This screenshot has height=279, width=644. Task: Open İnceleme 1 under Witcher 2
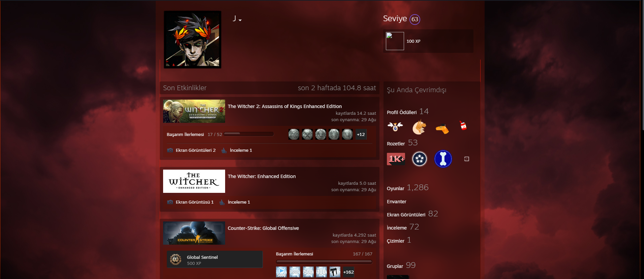tap(241, 150)
